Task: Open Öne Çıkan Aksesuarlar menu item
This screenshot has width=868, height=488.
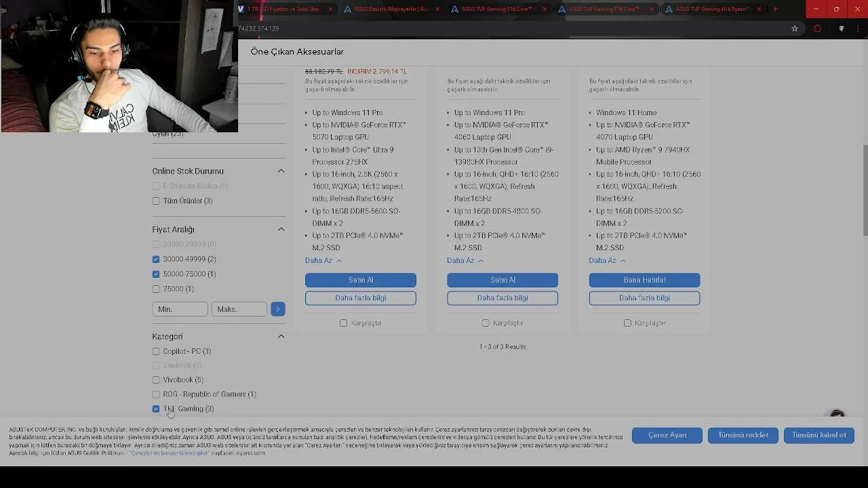Action: pyautogui.click(x=297, y=52)
